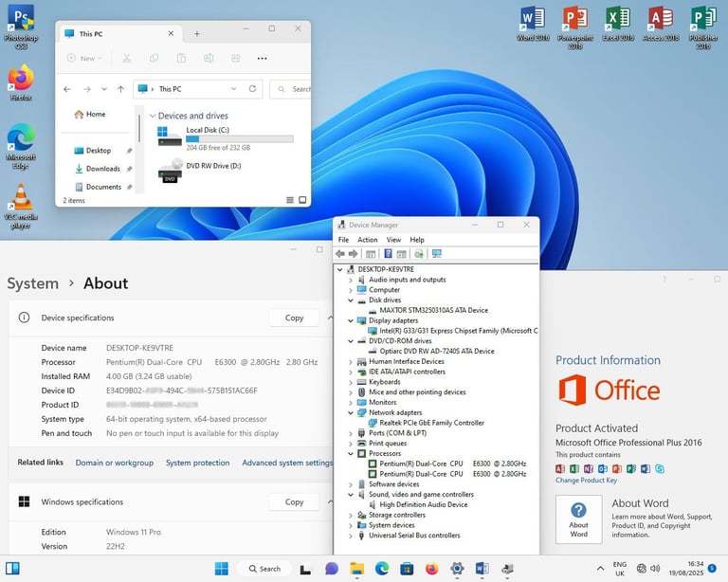Show hidden system tray icons chevron
This screenshot has width=728, height=582.
pos(600,569)
